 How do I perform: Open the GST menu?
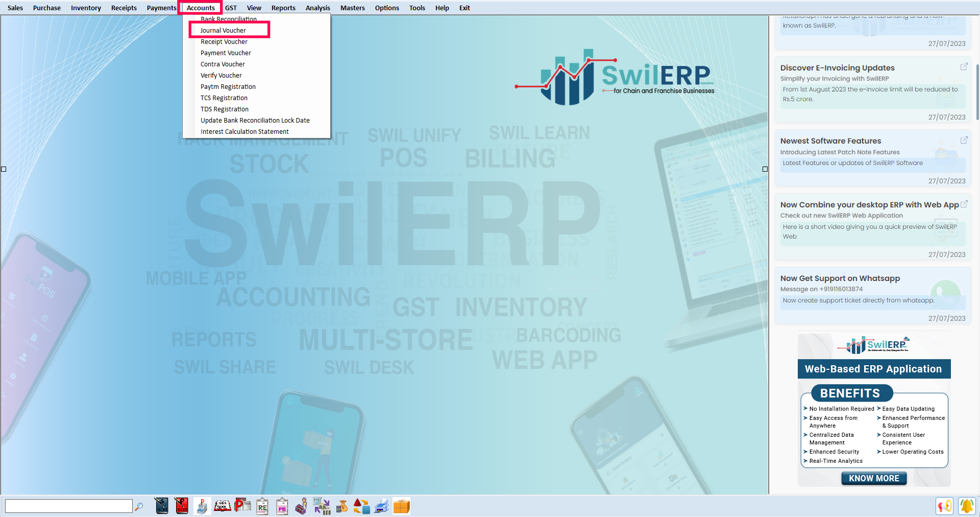(231, 8)
